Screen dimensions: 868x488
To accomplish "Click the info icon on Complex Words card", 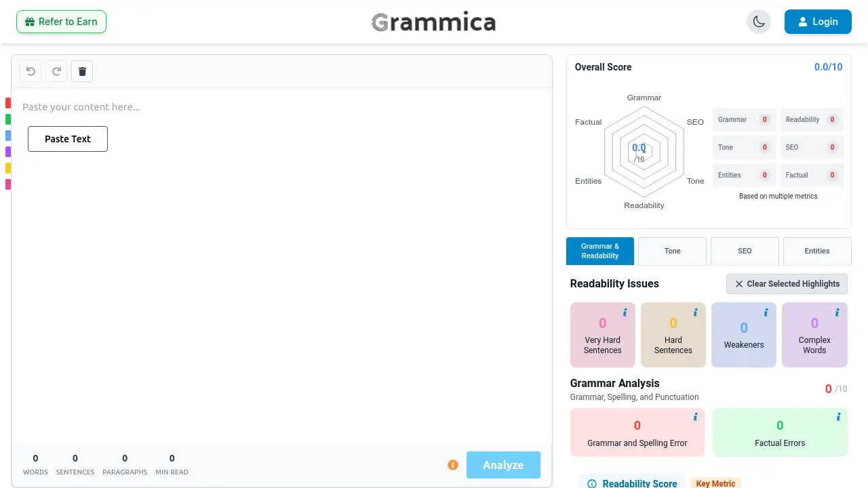I will pos(836,312).
